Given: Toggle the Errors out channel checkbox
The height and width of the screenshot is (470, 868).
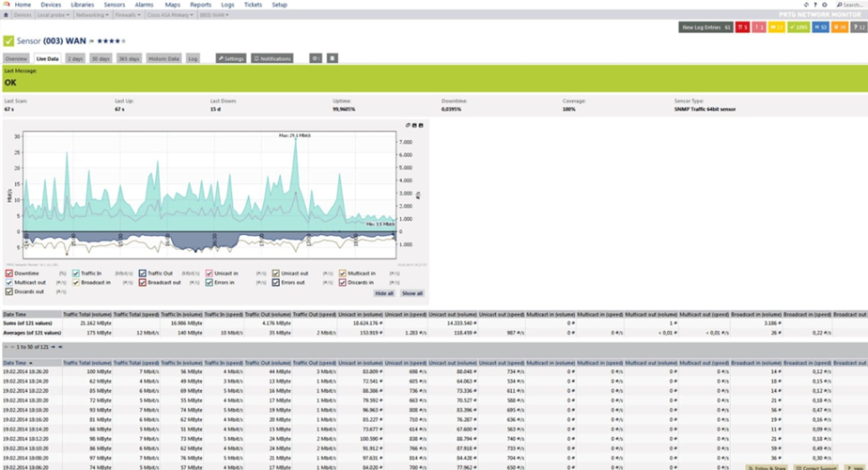Looking at the screenshot, I should [277, 282].
